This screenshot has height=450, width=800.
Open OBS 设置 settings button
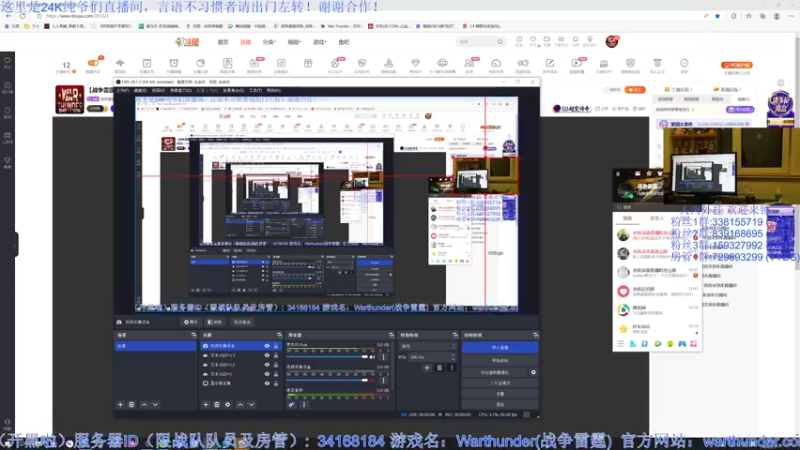(500, 394)
